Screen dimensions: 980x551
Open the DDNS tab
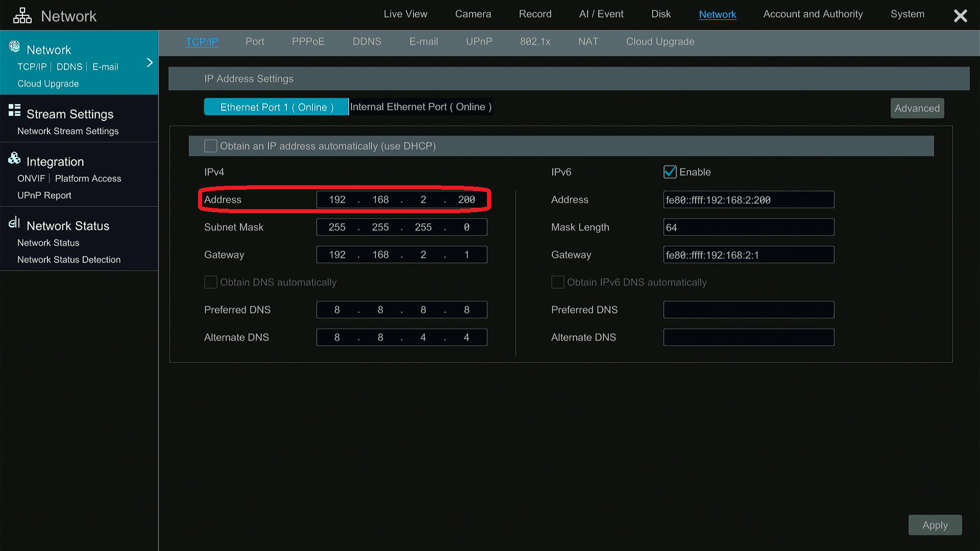tap(367, 42)
